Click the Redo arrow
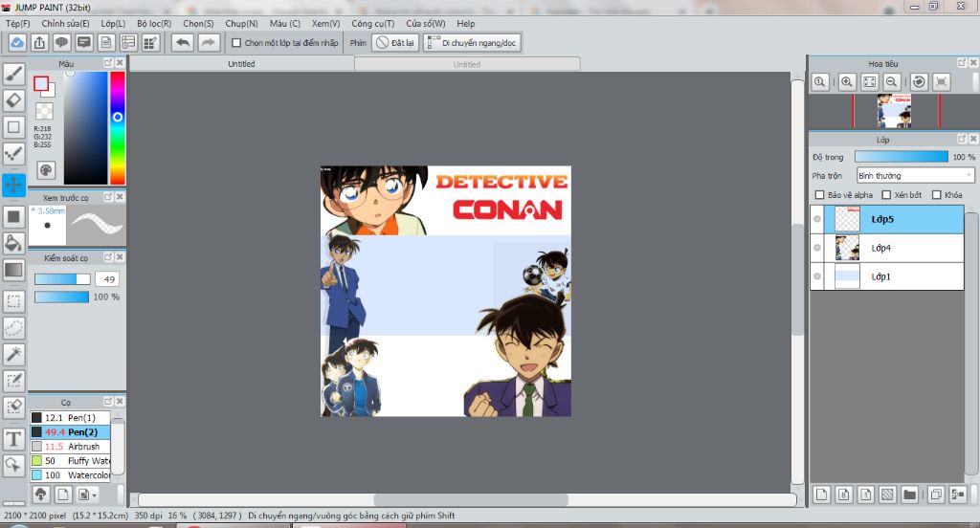This screenshot has width=980, height=528. (x=208, y=42)
